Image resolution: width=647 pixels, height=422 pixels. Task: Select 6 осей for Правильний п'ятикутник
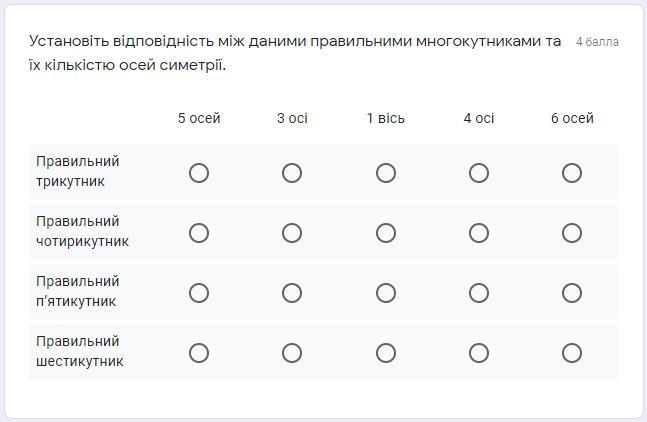[x=572, y=293]
